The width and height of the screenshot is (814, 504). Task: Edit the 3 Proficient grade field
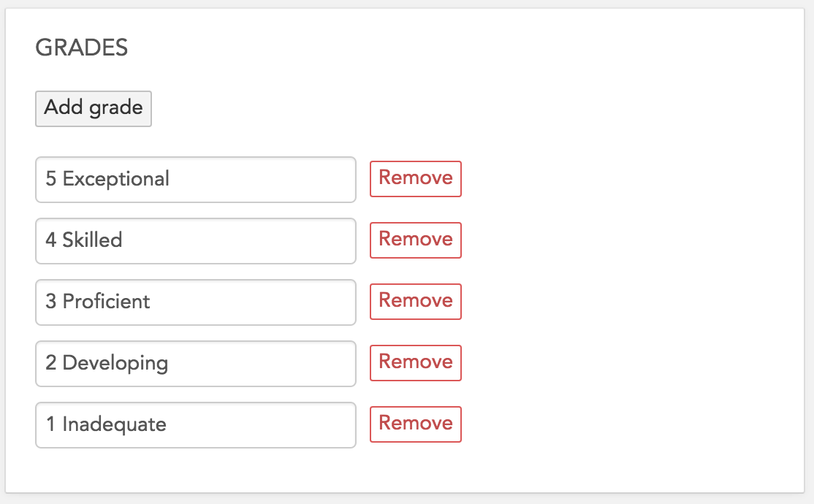(x=196, y=302)
